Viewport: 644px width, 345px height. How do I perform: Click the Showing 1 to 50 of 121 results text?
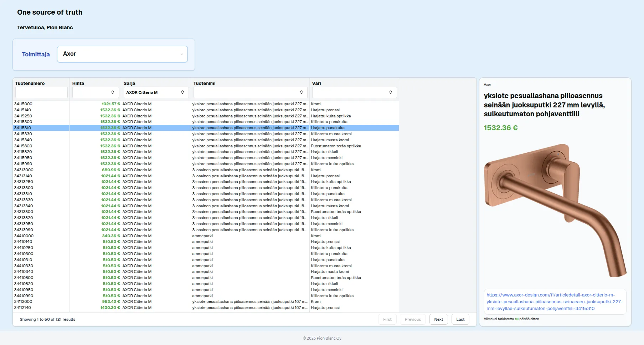point(48,320)
